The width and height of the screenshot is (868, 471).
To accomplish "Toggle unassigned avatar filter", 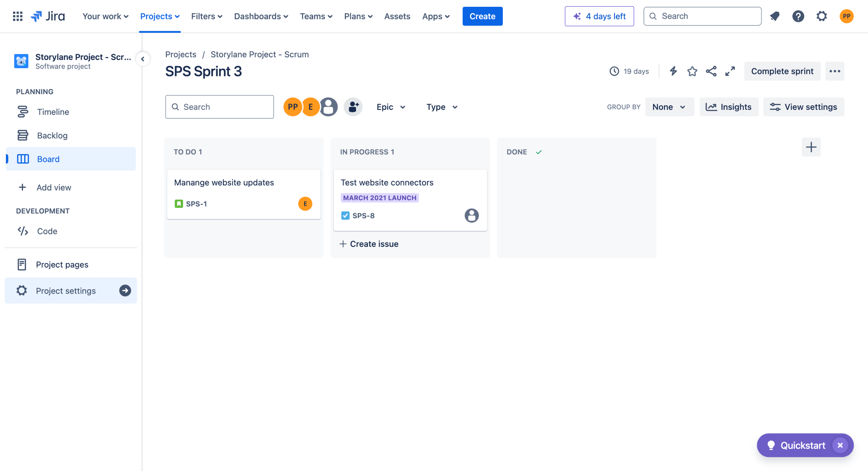I will pos(329,107).
